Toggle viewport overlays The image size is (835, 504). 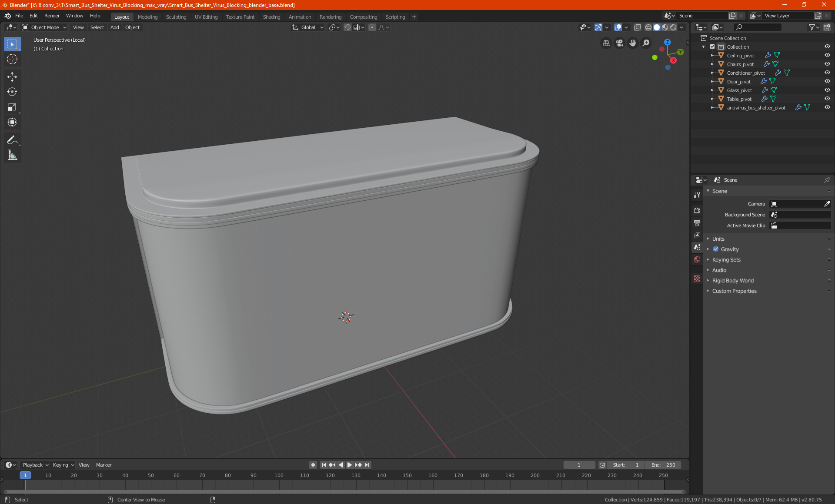pos(618,27)
